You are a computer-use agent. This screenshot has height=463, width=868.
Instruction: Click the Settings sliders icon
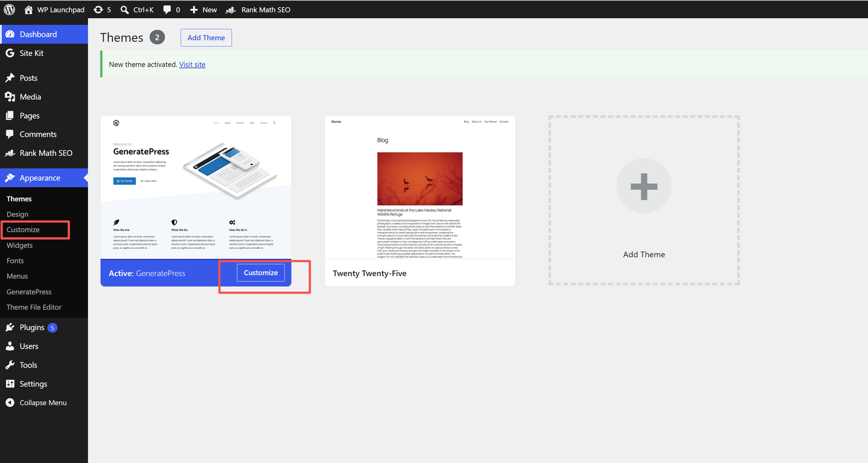pyautogui.click(x=10, y=384)
